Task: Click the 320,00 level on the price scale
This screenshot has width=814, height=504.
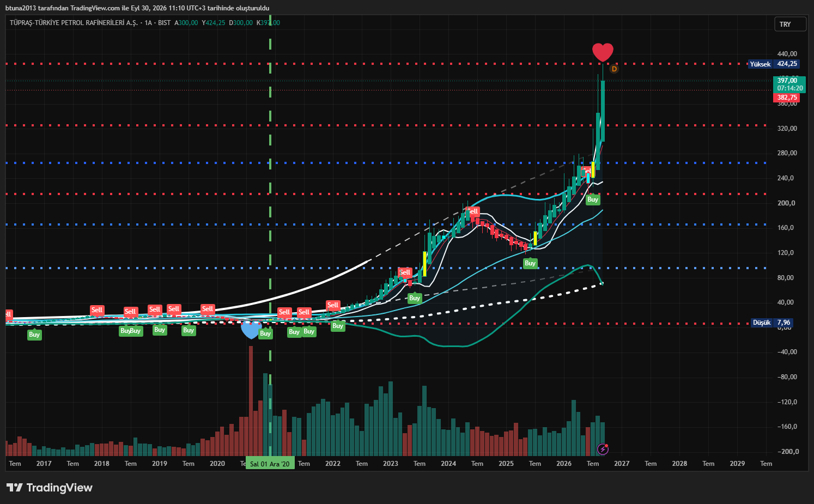Action: click(787, 129)
